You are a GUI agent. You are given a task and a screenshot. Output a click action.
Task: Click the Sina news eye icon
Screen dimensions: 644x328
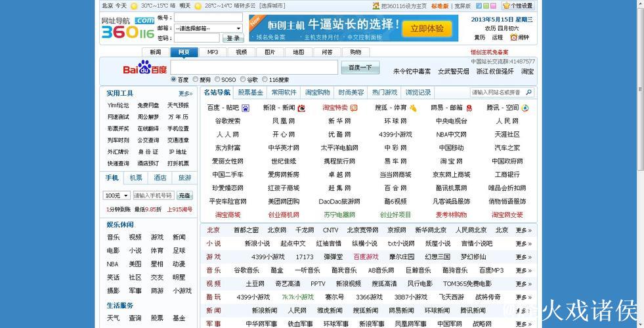point(301,108)
